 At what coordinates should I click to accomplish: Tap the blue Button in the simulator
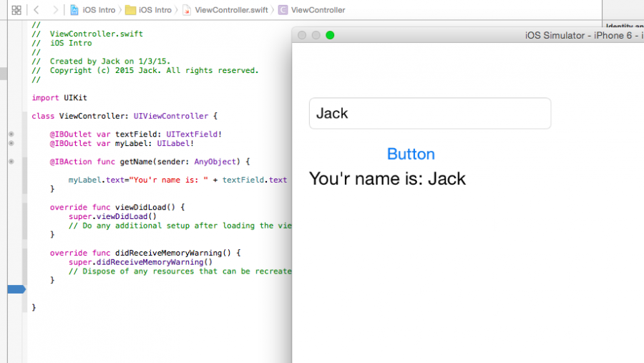click(x=411, y=154)
